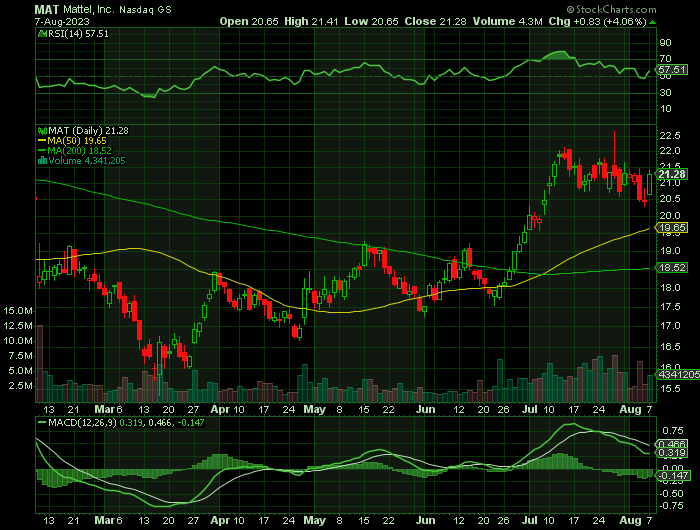Image resolution: width=700 pixels, height=530 pixels.
Task: Click the Mar month label under price chart
Action: tap(104, 409)
